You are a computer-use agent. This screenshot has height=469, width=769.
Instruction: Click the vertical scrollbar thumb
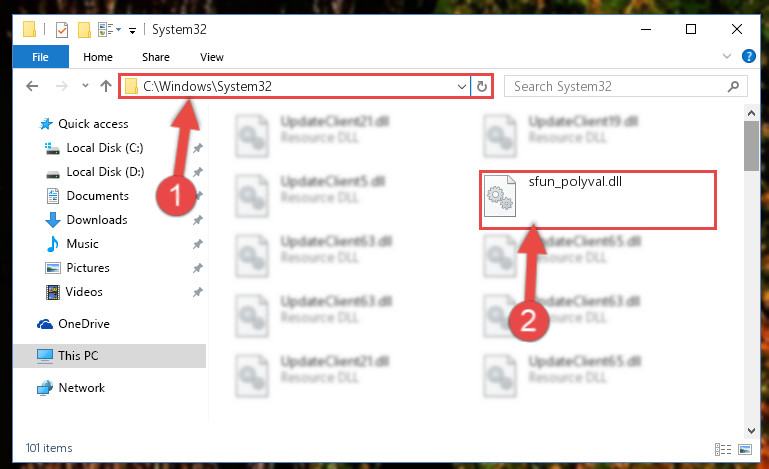[751, 146]
